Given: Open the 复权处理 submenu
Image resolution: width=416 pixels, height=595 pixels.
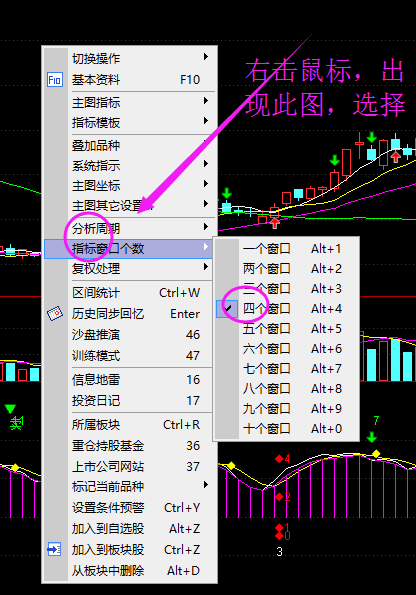Looking at the screenshot, I should [x=130, y=268].
